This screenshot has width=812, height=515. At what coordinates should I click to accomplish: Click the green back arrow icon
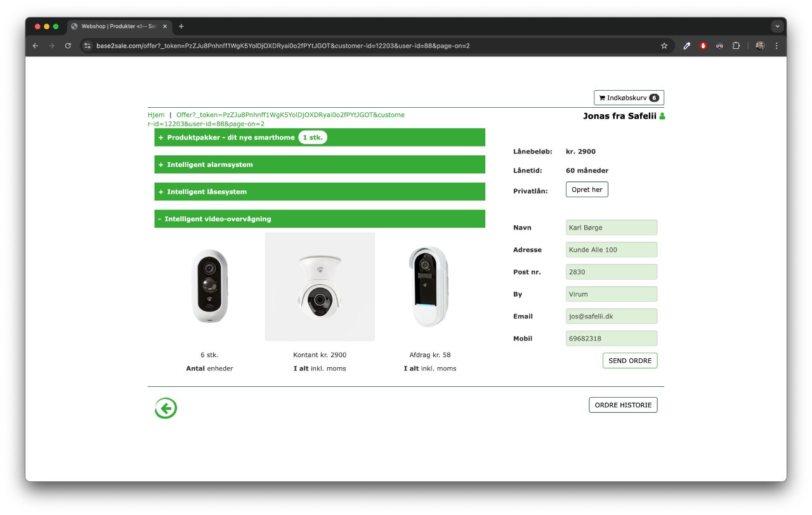point(166,408)
